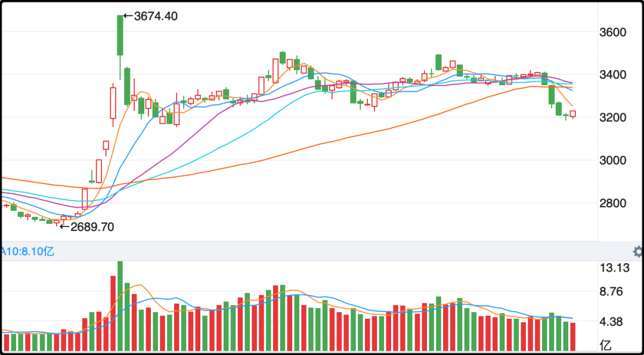Click the 2689.70 lowest price label
This screenshot has width=644, height=355.
[x=92, y=227]
